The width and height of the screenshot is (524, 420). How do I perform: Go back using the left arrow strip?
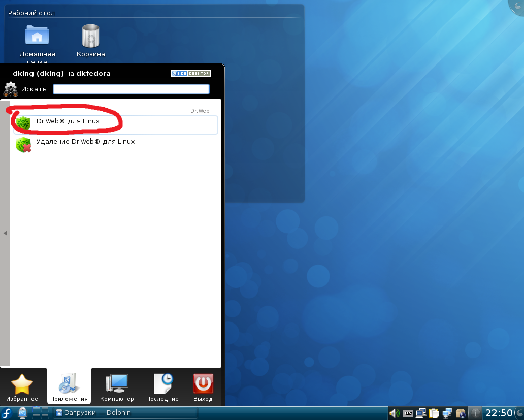coord(5,233)
